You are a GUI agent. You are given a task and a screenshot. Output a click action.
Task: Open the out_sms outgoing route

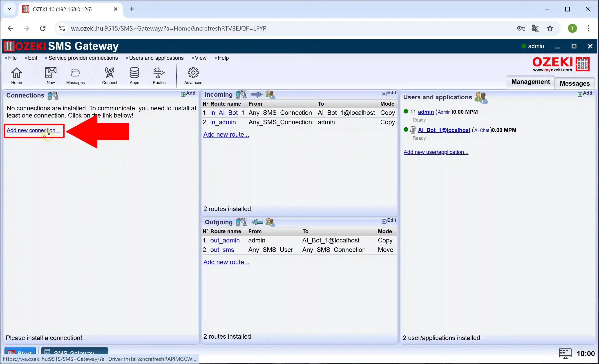tap(222, 250)
